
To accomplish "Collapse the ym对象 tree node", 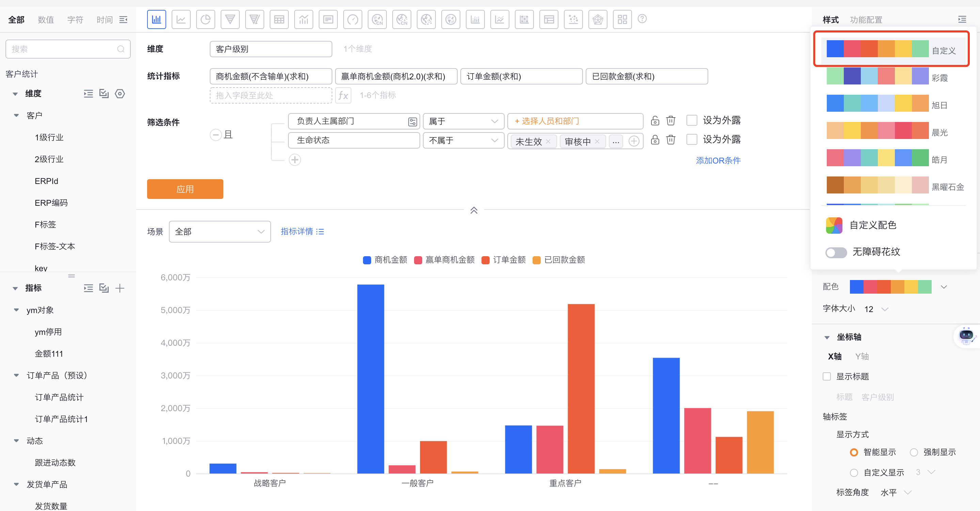I will (16, 310).
